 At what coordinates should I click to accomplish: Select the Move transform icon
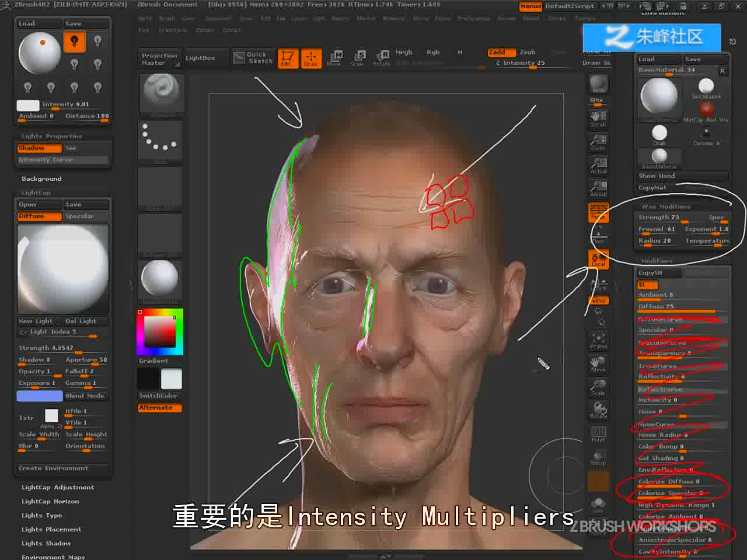(334, 58)
